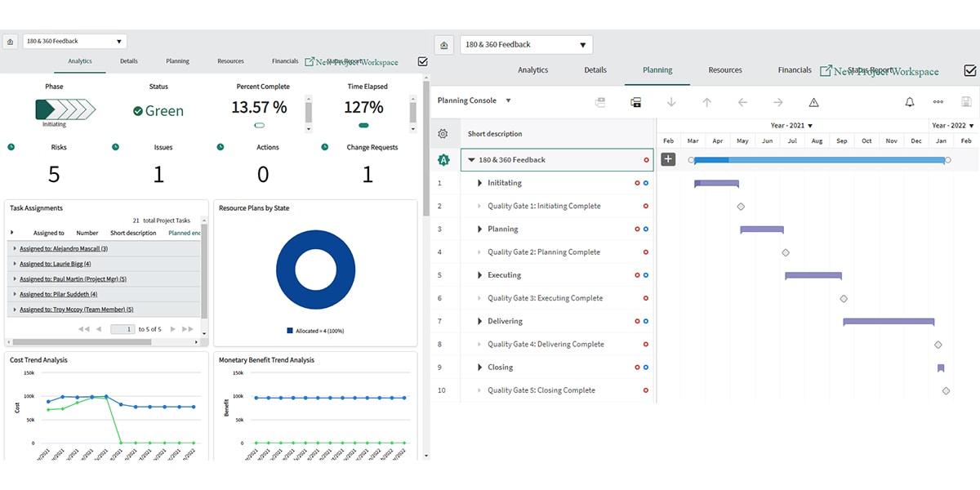Toggle the checkbox at top right of planning panel

tap(969, 71)
